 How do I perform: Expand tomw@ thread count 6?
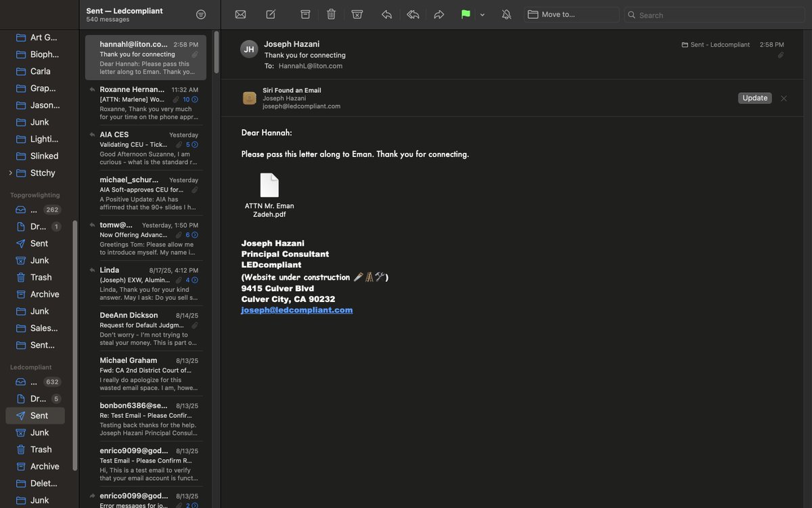point(192,234)
